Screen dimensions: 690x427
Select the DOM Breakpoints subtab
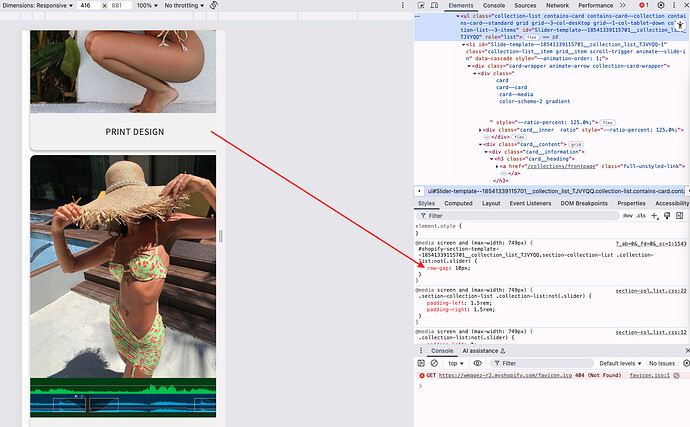tap(584, 203)
